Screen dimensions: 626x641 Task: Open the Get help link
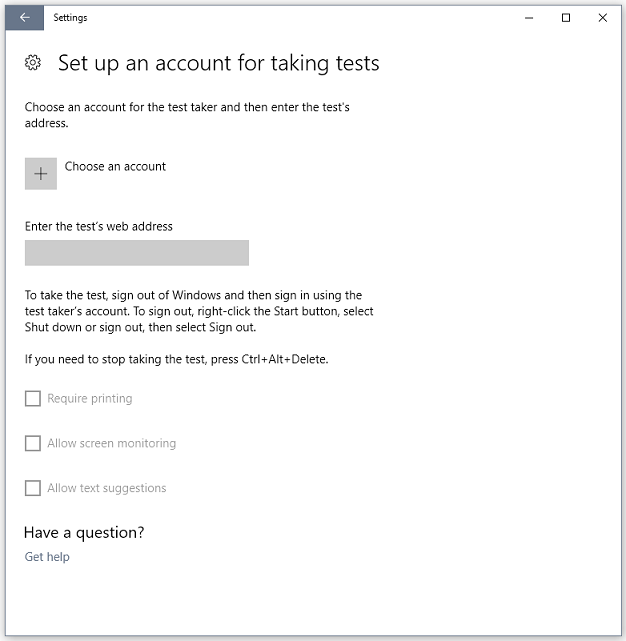click(47, 557)
